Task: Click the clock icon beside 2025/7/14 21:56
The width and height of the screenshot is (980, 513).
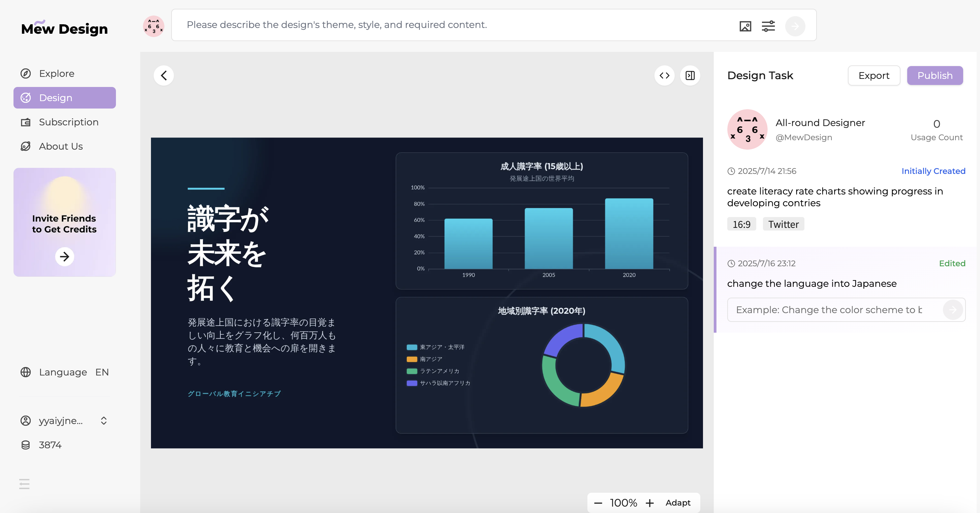Action: tap(731, 171)
